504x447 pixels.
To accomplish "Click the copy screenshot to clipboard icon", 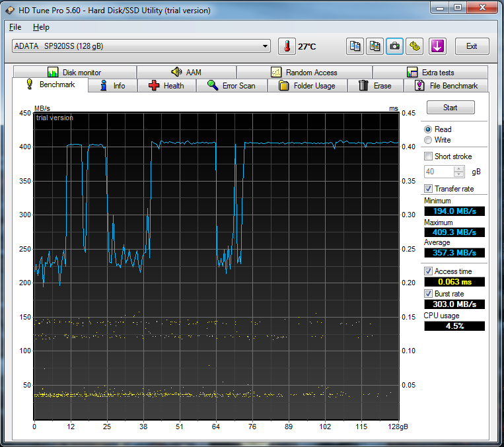I will click(375, 46).
